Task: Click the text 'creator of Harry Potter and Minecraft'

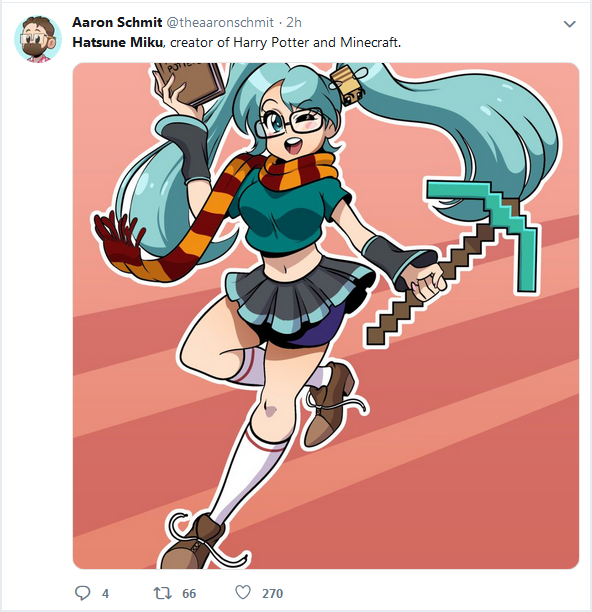Action: pos(284,42)
